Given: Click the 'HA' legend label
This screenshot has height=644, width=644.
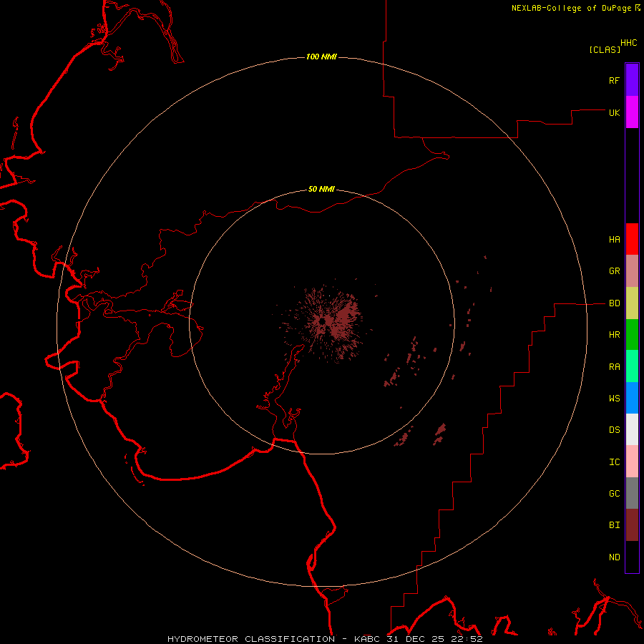Looking at the screenshot, I should [615, 239].
